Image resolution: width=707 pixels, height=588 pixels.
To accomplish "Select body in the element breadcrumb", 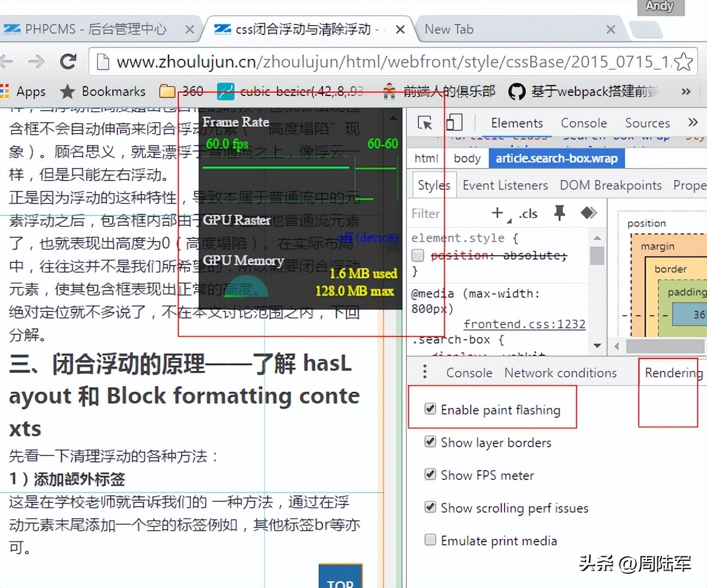I will pos(467,158).
